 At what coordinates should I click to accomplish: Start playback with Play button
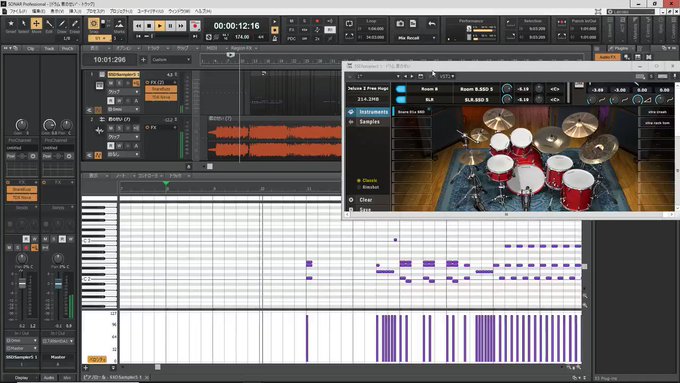[160, 26]
